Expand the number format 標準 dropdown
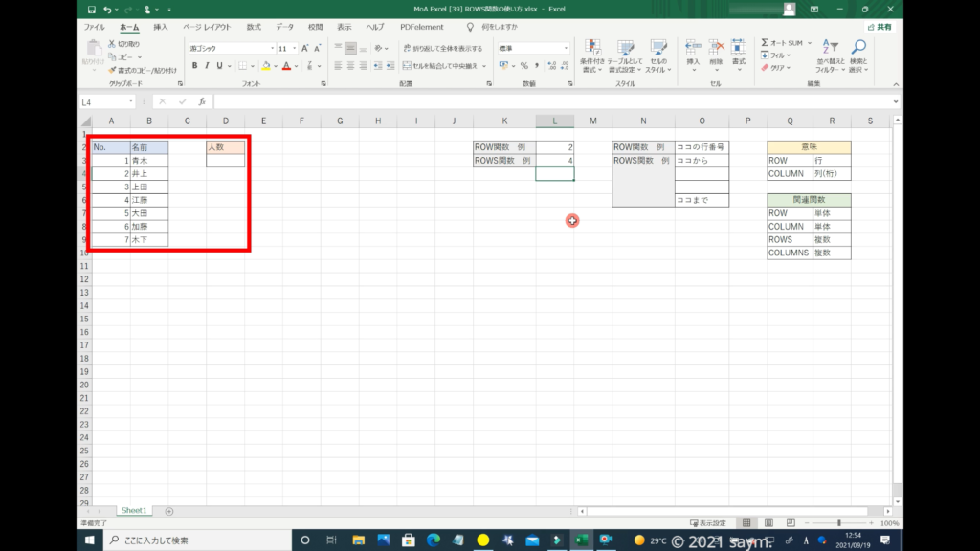 [567, 48]
